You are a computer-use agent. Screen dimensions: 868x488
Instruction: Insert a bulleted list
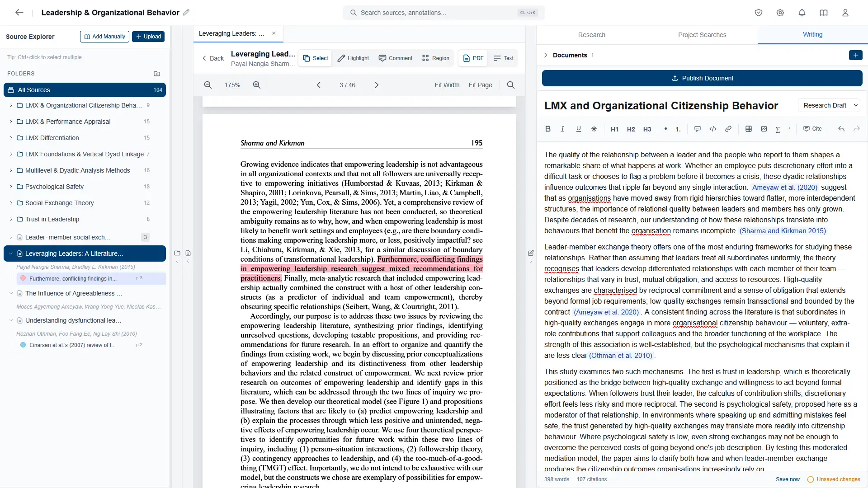click(665, 129)
